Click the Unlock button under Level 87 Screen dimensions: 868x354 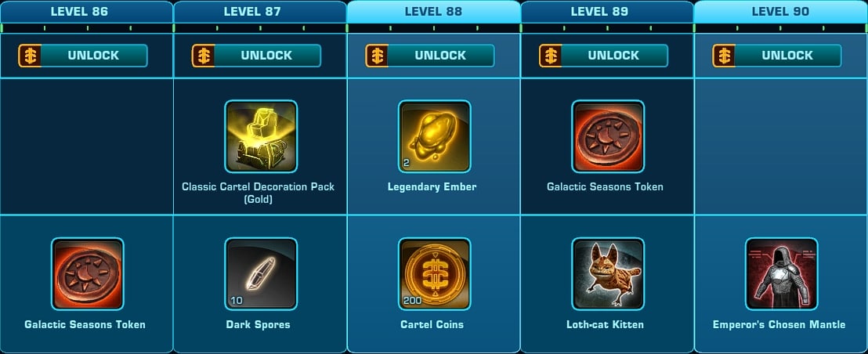click(256, 56)
